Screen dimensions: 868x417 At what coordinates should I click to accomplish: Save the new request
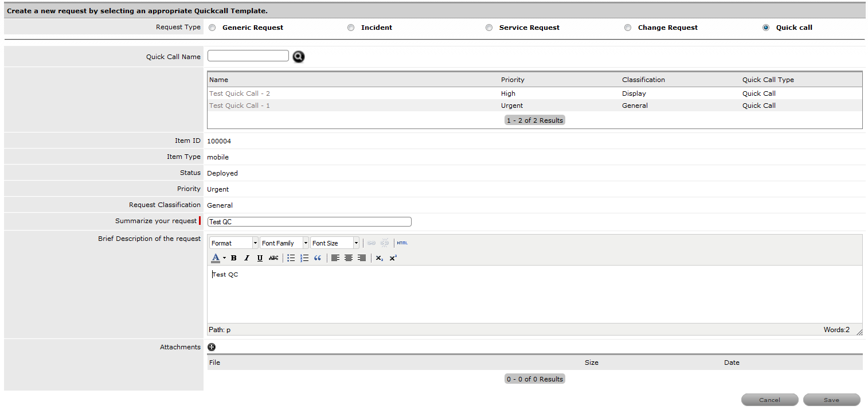click(831, 400)
